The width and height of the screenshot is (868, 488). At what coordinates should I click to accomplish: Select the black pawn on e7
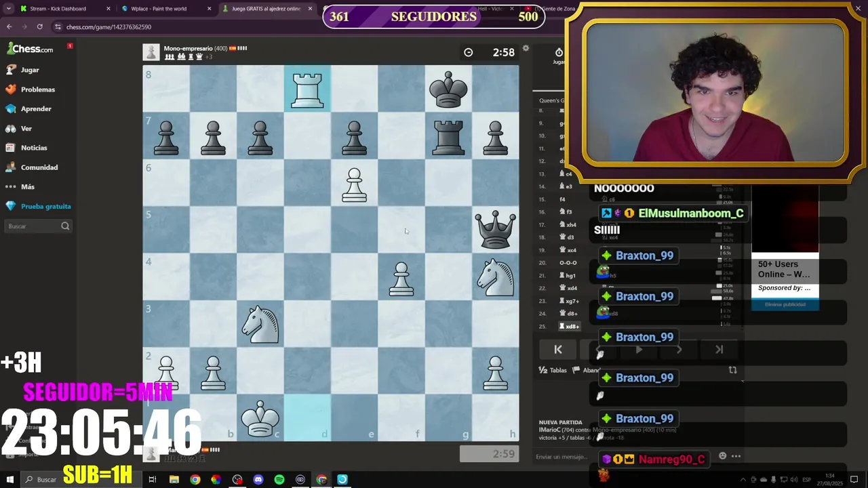[354, 136]
